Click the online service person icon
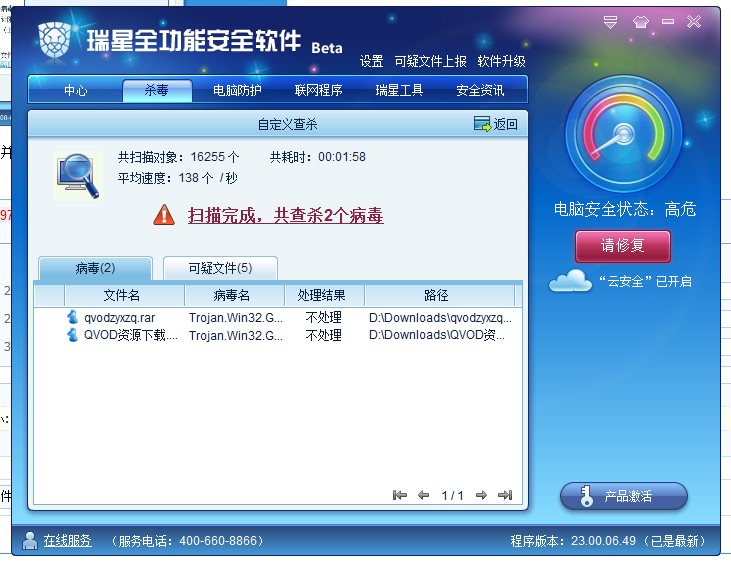The height and width of the screenshot is (562, 731). coord(30,541)
